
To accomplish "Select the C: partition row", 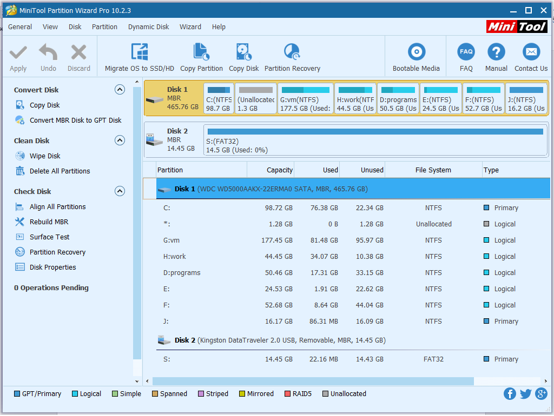I will coord(353,208).
